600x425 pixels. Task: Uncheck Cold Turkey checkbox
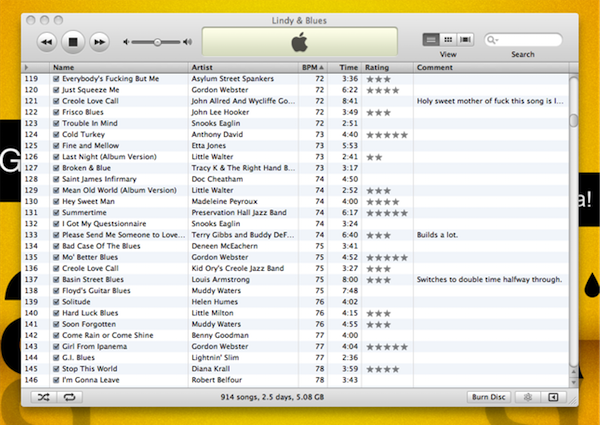[x=56, y=135]
